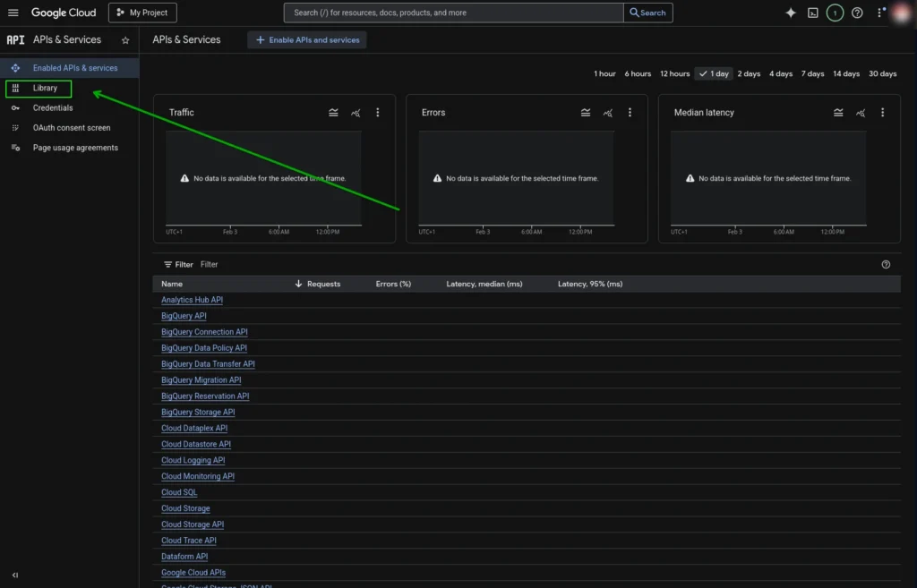Select the 30 days time range
917x588 pixels.
[x=883, y=73]
